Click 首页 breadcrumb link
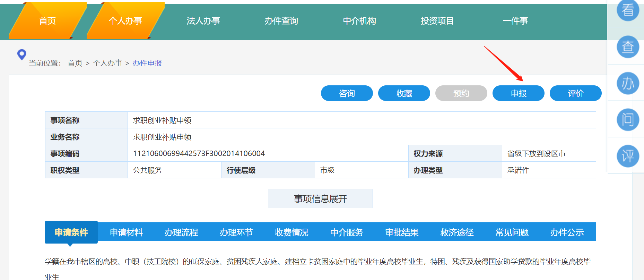644x280 pixels. (75, 63)
